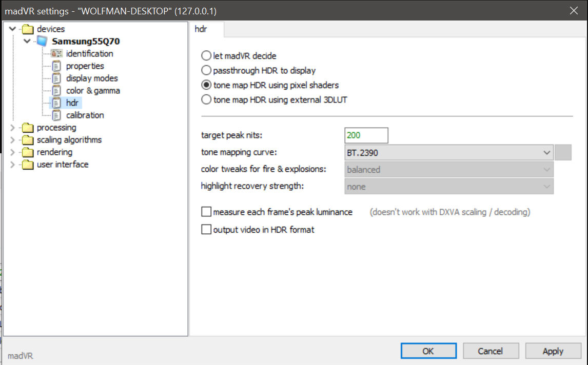Image resolution: width=588 pixels, height=365 pixels.
Task: Select 'tone map HDR using external 3DLUT'
Action: (206, 99)
